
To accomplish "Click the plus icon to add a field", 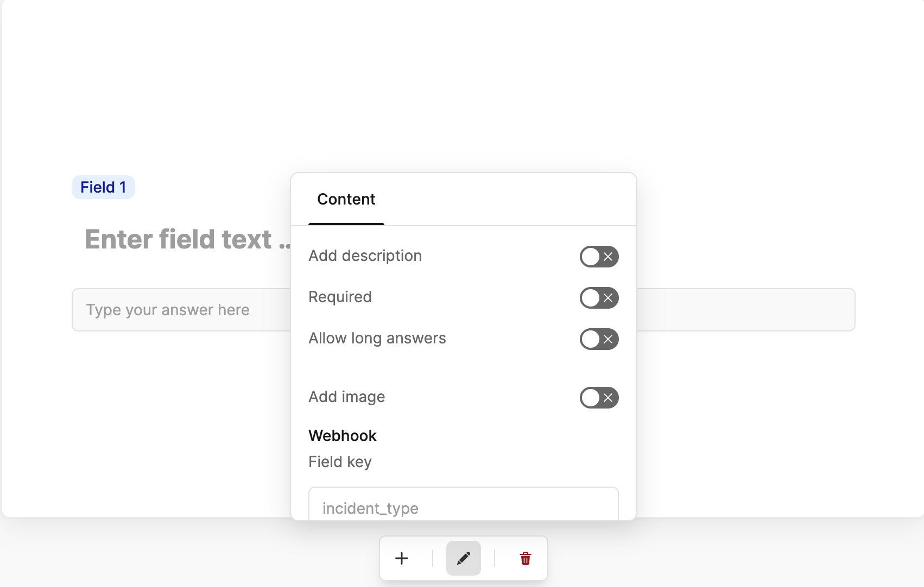I will click(402, 558).
